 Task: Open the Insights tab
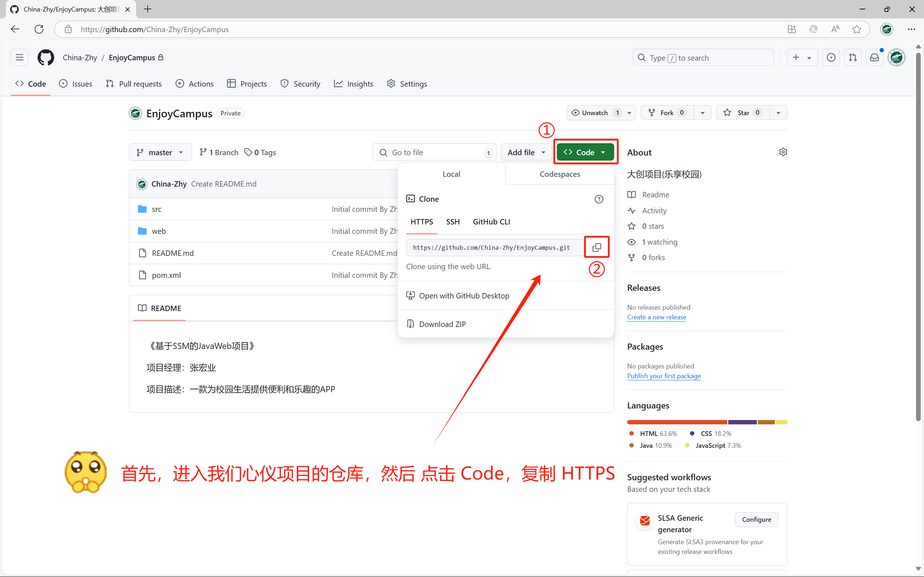click(x=353, y=84)
